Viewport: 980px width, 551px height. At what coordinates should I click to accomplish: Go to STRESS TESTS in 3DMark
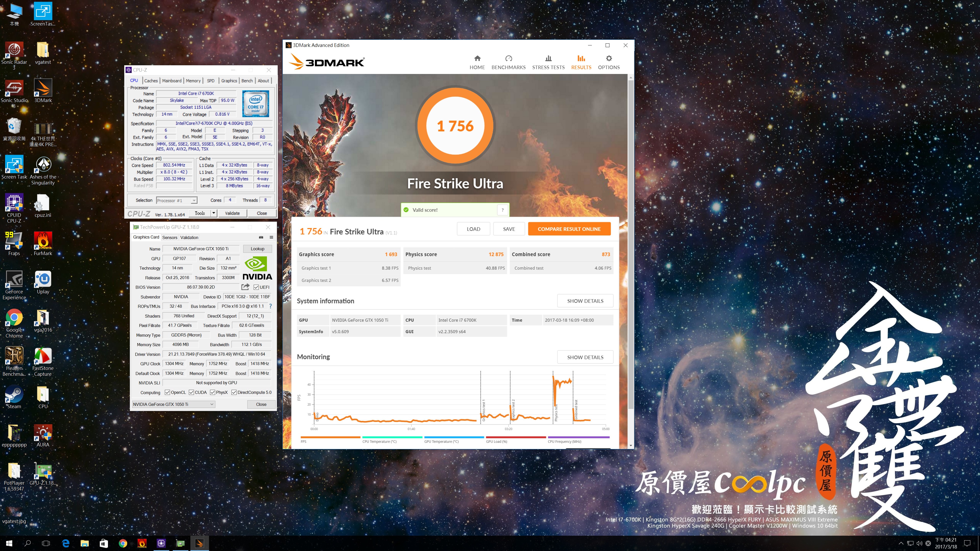(x=548, y=63)
